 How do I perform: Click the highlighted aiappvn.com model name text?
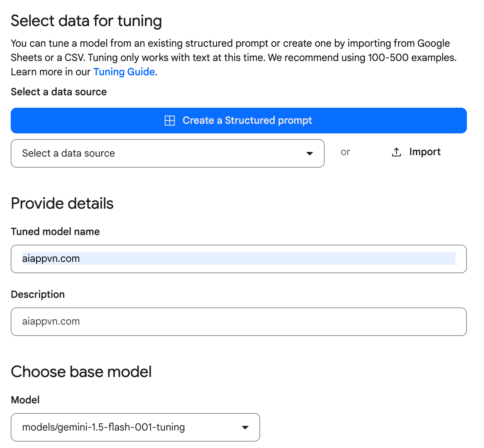[51, 259]
